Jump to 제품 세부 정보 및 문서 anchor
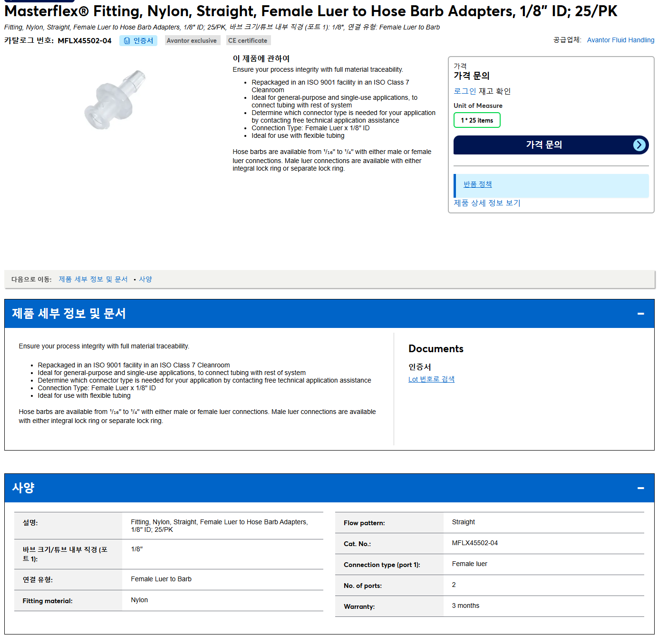Screen dimensions: 658x644 pyautogui.click(x=93, y=279)
